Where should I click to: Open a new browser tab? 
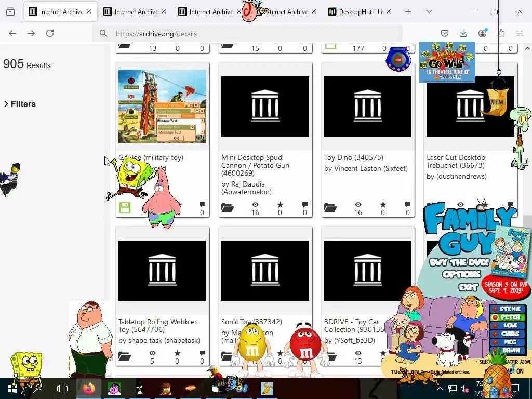tap(408, 12)
